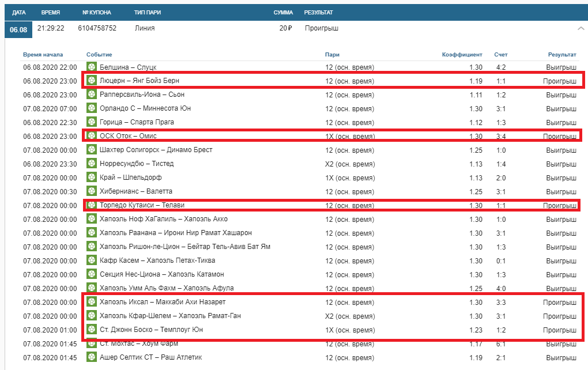Screen dimensions: 588x370
Task: Click start time 07.08.2020 07:00
Action: tap(50, 109)
